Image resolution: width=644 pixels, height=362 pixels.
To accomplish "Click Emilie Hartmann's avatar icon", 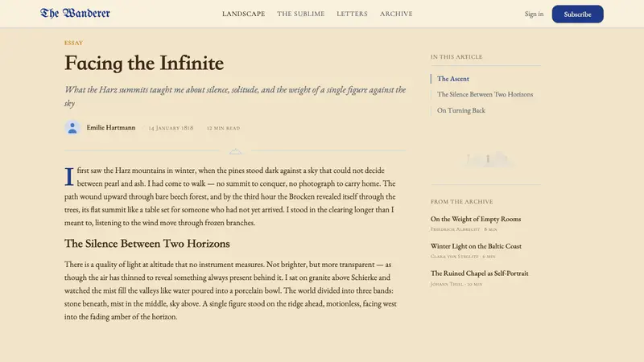I will click(72, 128).
